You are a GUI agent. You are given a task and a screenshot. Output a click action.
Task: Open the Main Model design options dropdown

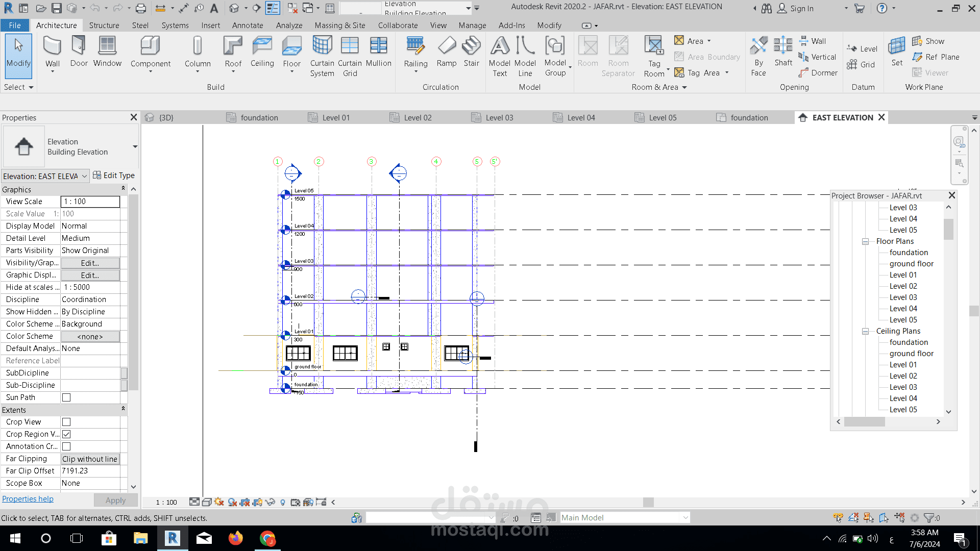pos(685,517)
